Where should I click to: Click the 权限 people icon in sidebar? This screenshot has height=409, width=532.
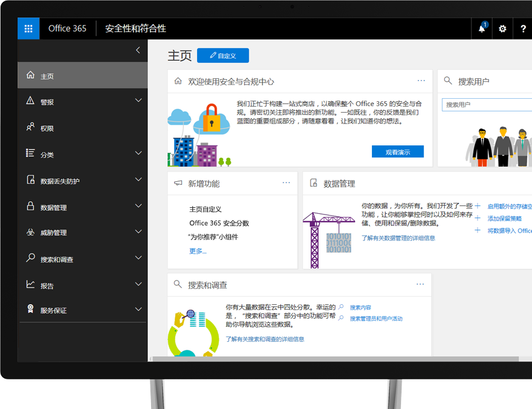[x=30, y=128]
